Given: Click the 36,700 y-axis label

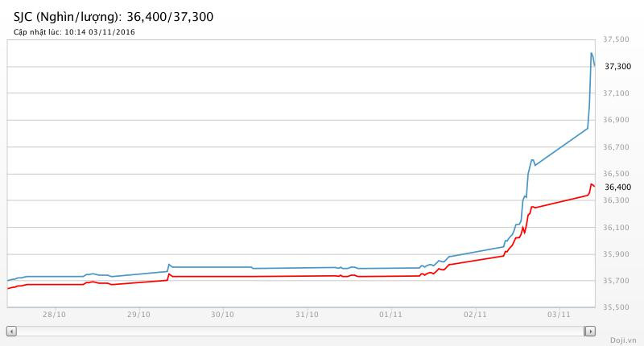Looking at the screenshot, I should tap(616, 147).
